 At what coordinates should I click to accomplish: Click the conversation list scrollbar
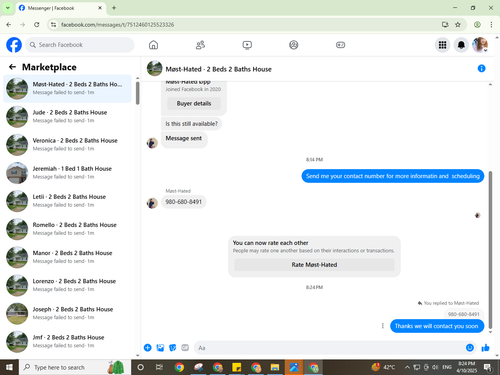(137, 93)
